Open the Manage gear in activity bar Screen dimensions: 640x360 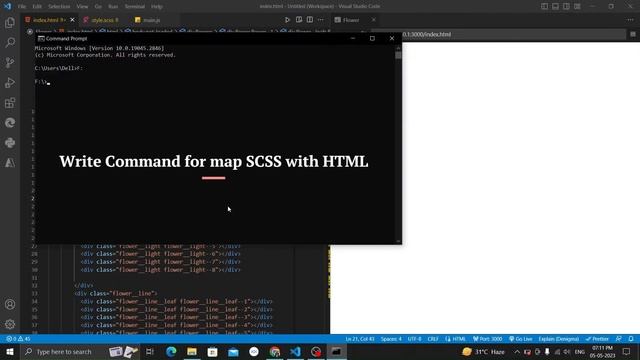click(x=10, y=324)
